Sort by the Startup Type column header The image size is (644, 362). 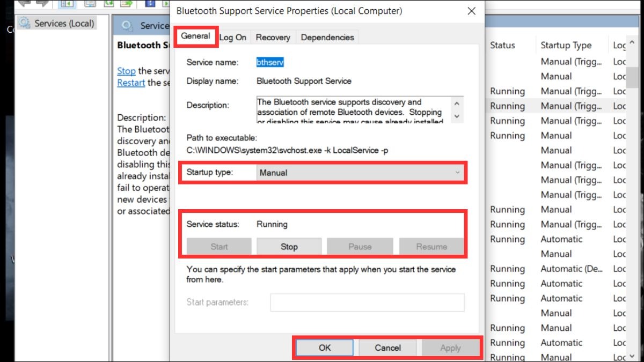coord(566,46)
